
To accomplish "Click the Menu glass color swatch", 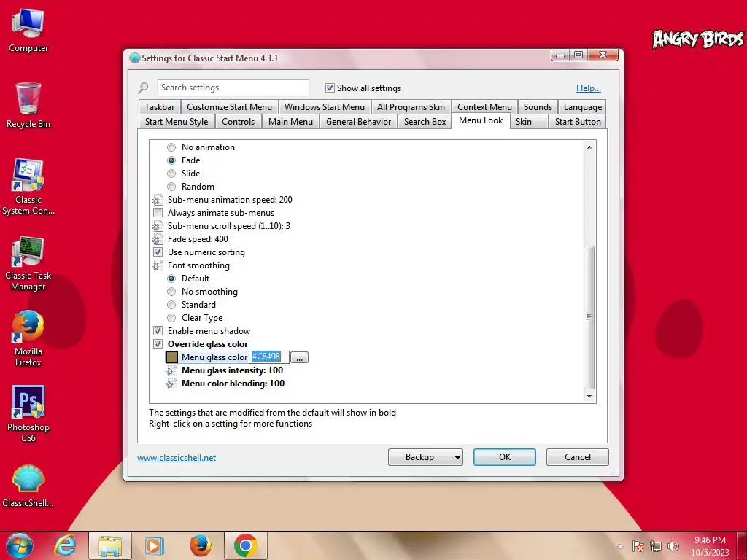I will (x=172, y=357).
